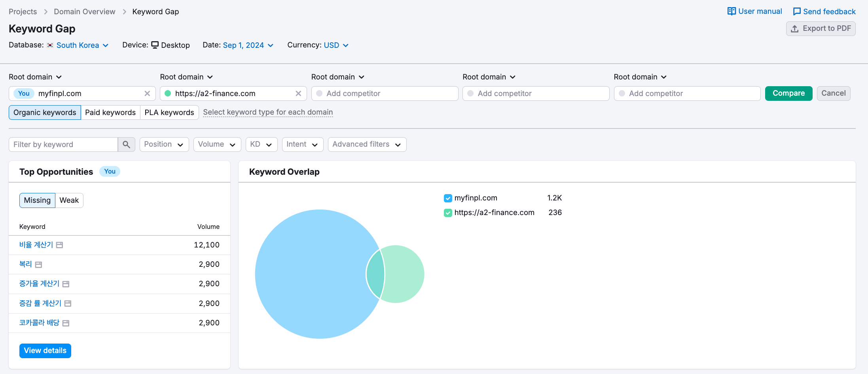
Task: Select the Organic keywords tab
Action: click(45, 113)
